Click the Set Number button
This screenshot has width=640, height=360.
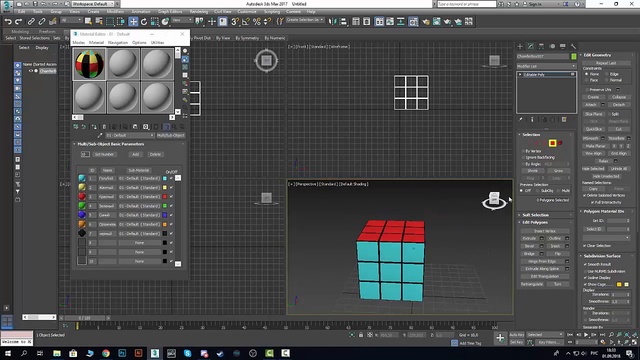104,154
